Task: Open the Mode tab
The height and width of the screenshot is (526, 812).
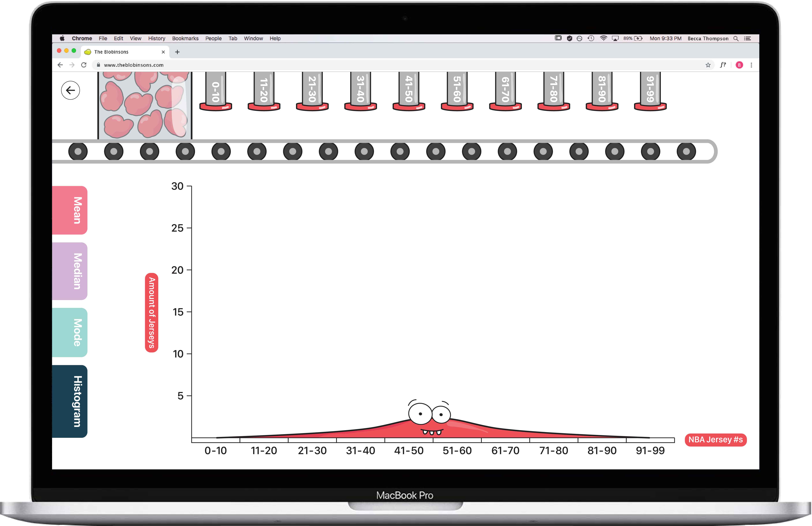Action: [x=70, y=332]
